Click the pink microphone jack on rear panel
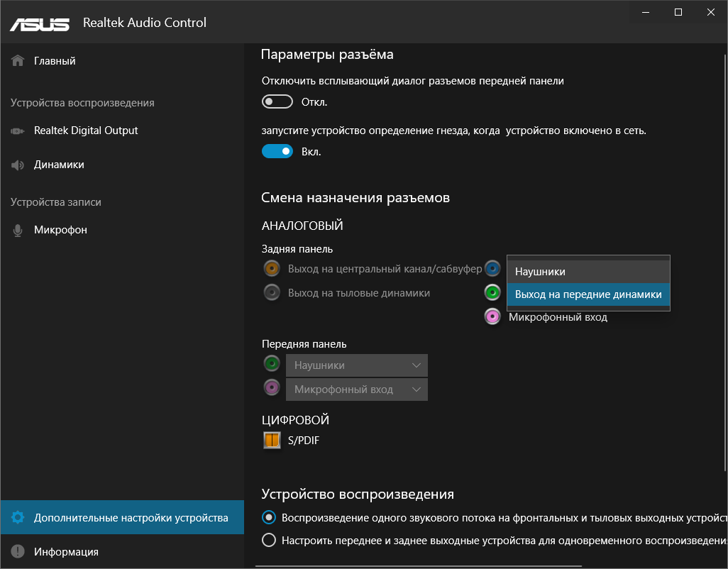The image size is (728, 569). (x=493, y=316)
